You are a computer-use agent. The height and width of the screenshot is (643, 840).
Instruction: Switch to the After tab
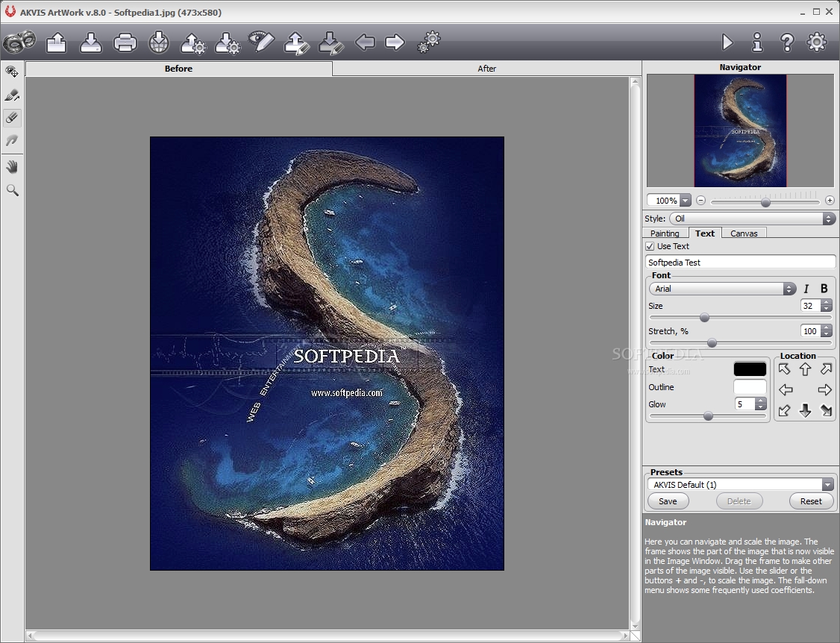click(x=486, y=69)
